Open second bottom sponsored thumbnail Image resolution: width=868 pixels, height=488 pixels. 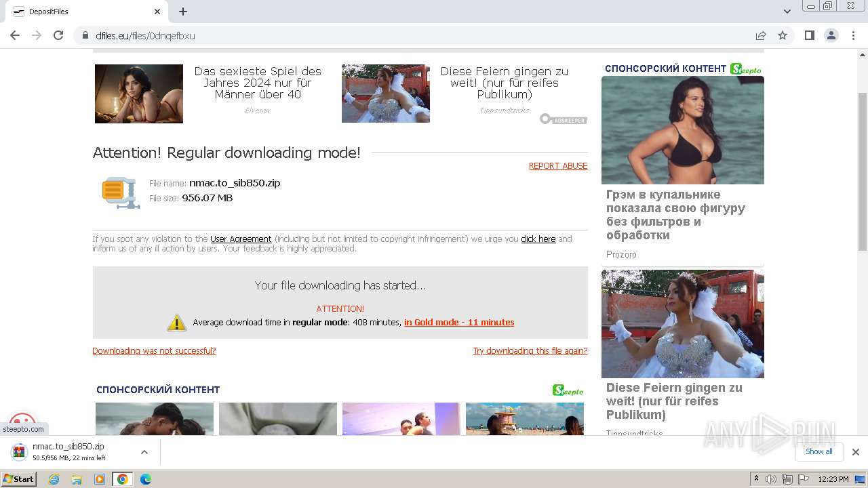278,419
